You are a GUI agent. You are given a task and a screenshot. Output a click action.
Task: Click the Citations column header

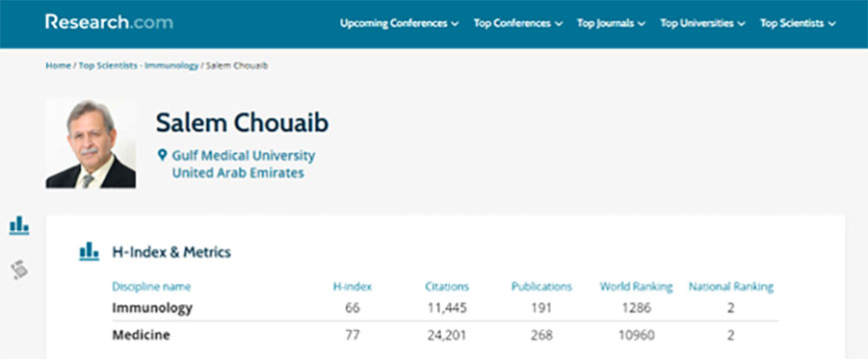(447, 286)
